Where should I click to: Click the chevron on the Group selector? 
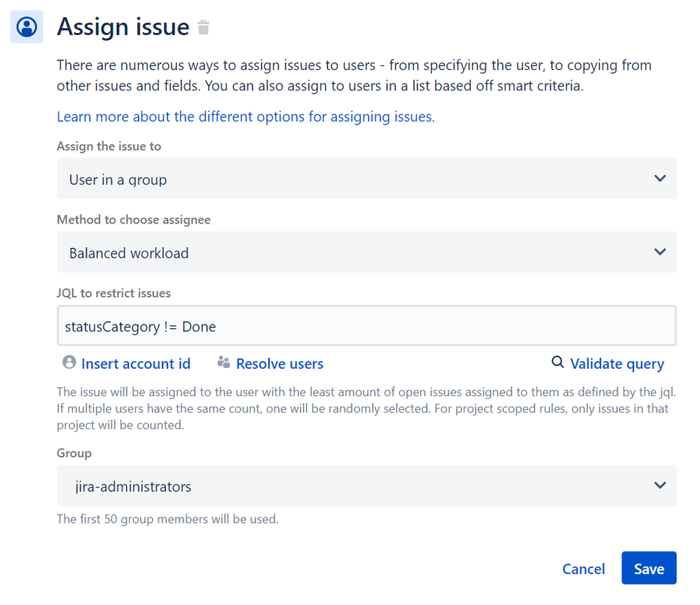pos(659,485)
